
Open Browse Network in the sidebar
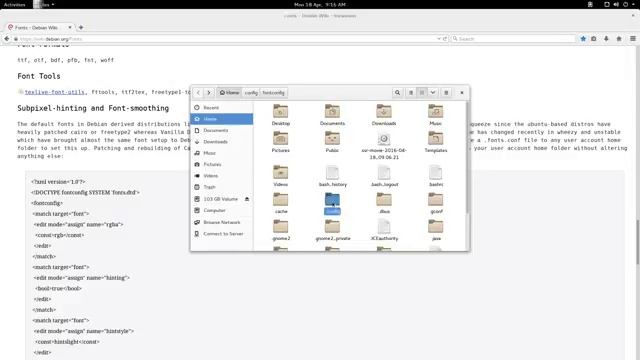coord(222,222)
